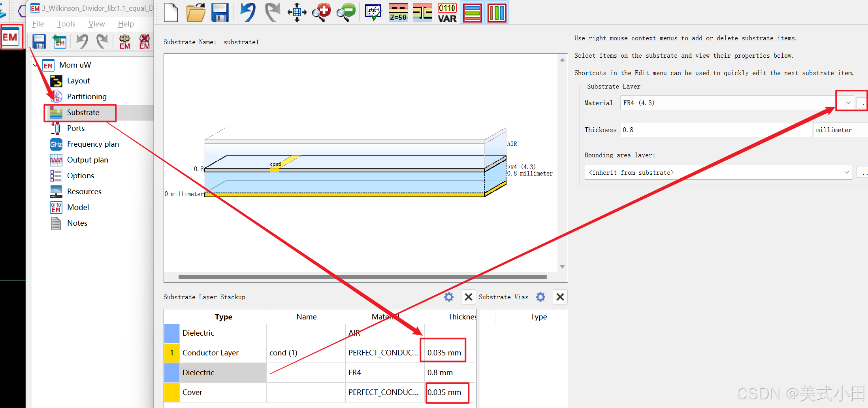The width and height of the screenshot is (868, 408).
Task: Open the File menu
Action: coord(38,24)
